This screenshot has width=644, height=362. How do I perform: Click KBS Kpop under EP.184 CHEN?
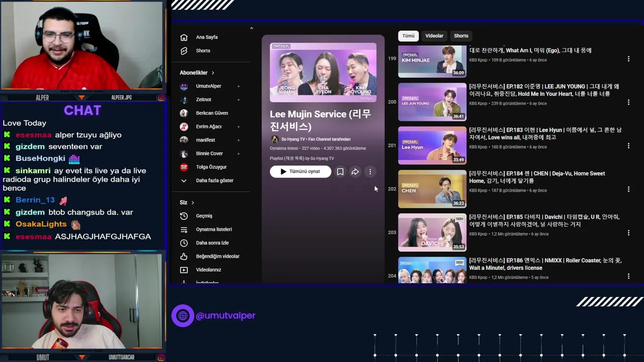pos(478,191)
